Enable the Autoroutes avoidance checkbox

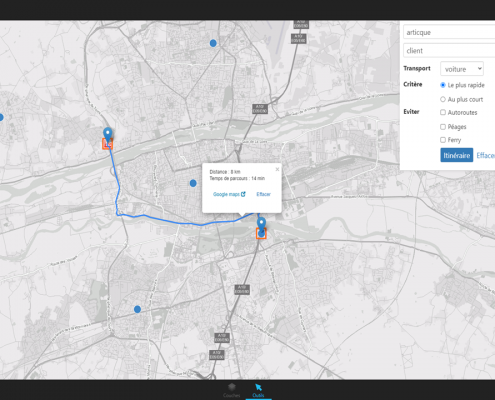[443, 112]
